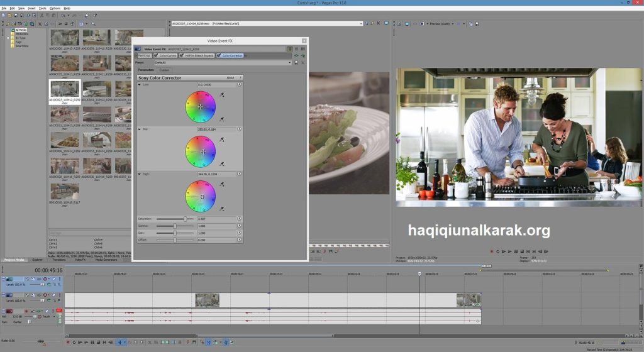
Task: Adjust the Offset slider
Action: 175,240
